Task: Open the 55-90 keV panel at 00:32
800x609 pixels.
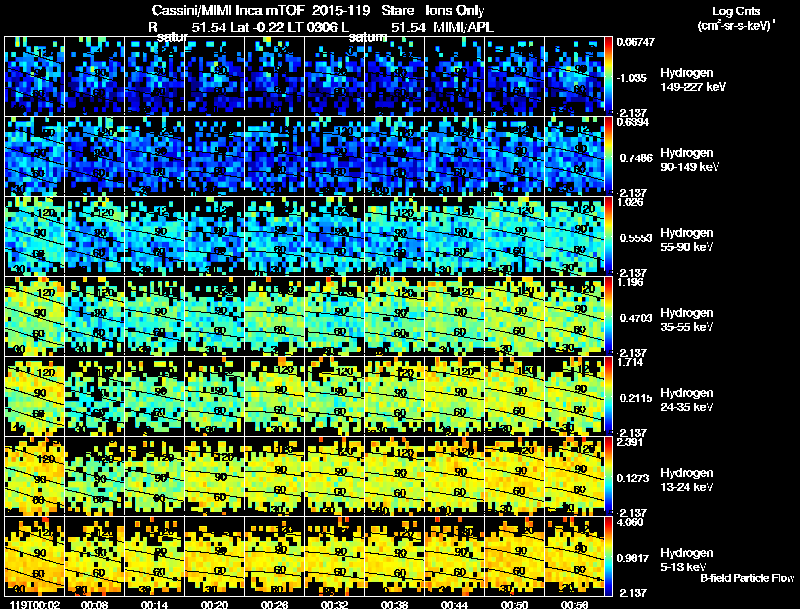Action: (x=335, y=236)
